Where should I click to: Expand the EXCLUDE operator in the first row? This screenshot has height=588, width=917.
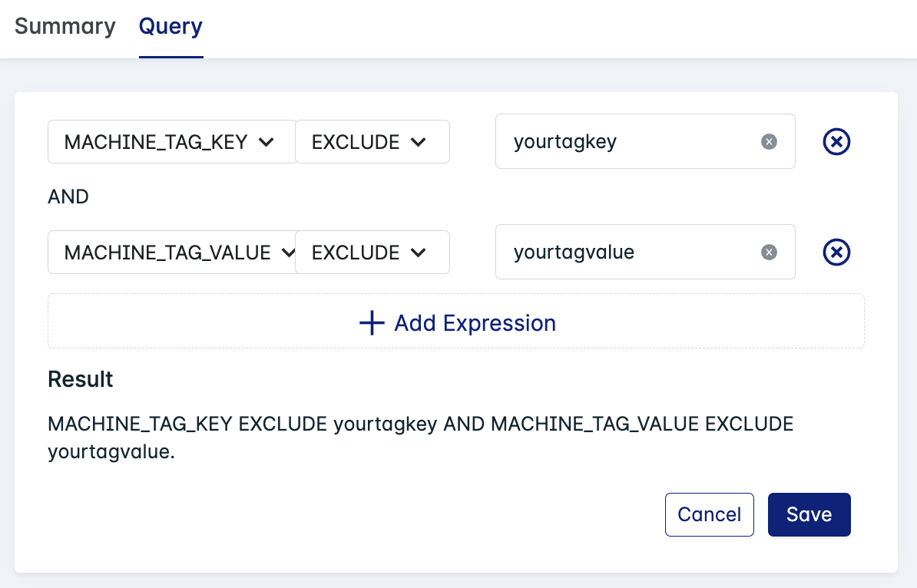[x=372, y=142]
